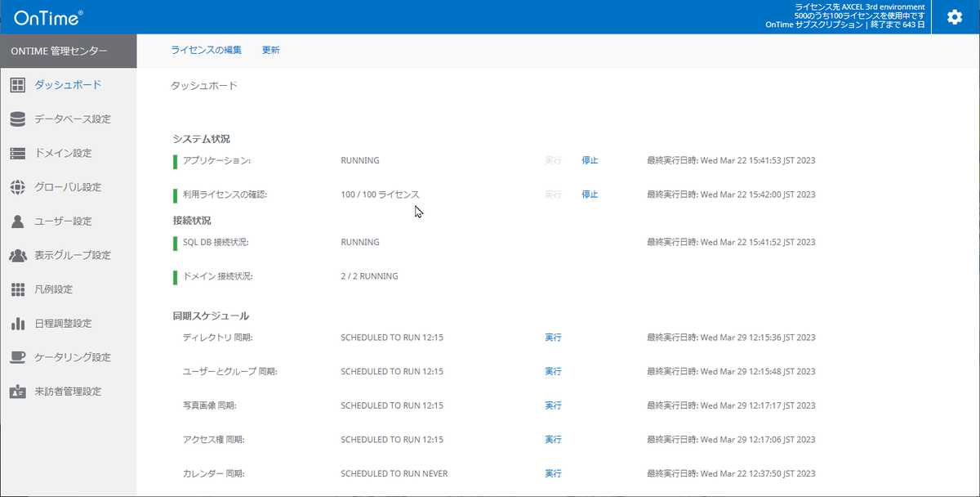Click the 日程調整設定 bar chart icon
Viewport: 980px width, 497px height.
point(17,324)
